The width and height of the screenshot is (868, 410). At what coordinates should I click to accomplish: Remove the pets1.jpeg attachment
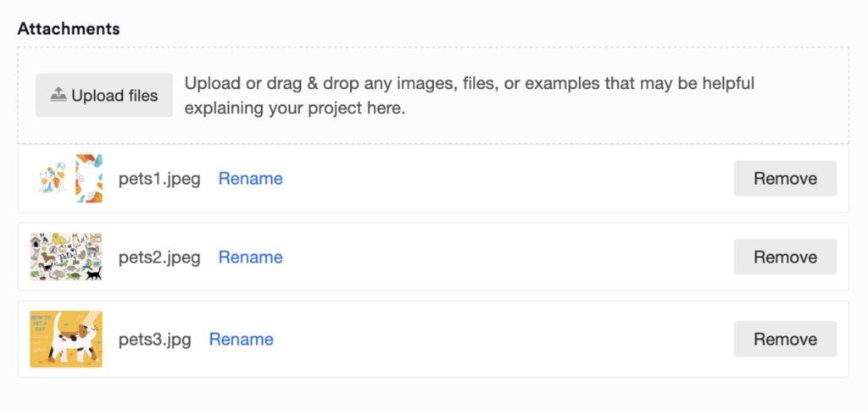click(x=785, y=179)
